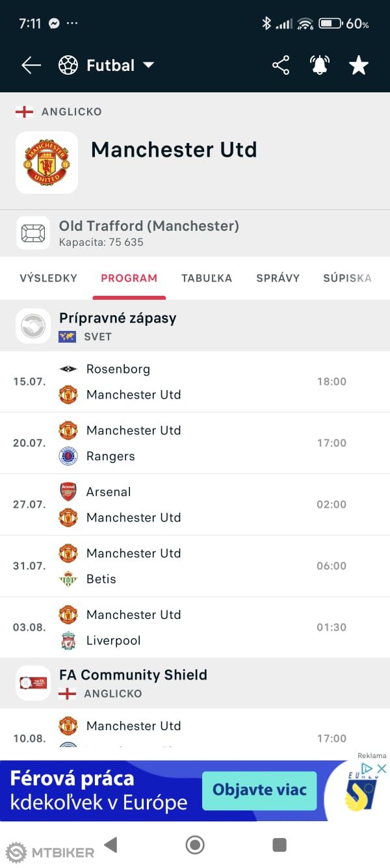Toggle the favorite star for Manchester Utd

click(359, 65)
